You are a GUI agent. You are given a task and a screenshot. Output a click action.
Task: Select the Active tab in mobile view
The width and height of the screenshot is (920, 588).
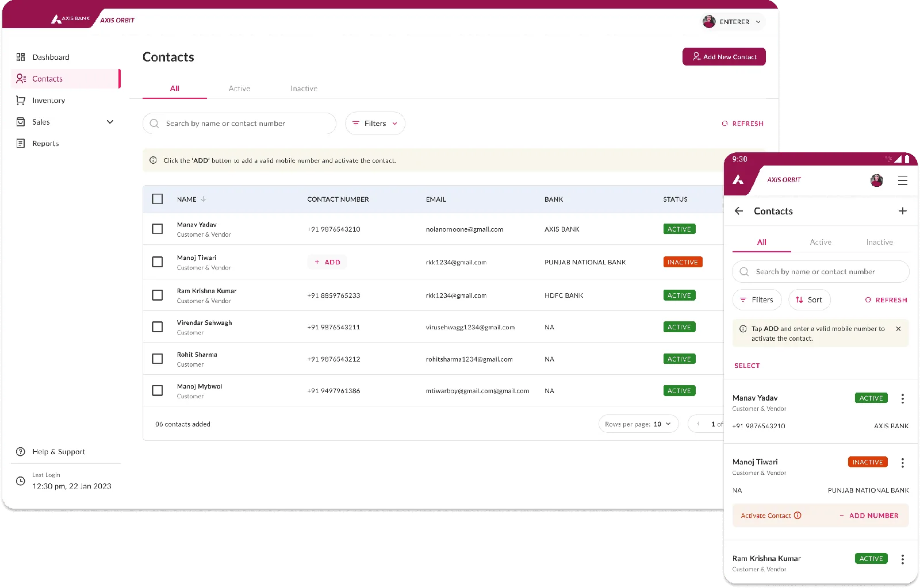[821, 242]
